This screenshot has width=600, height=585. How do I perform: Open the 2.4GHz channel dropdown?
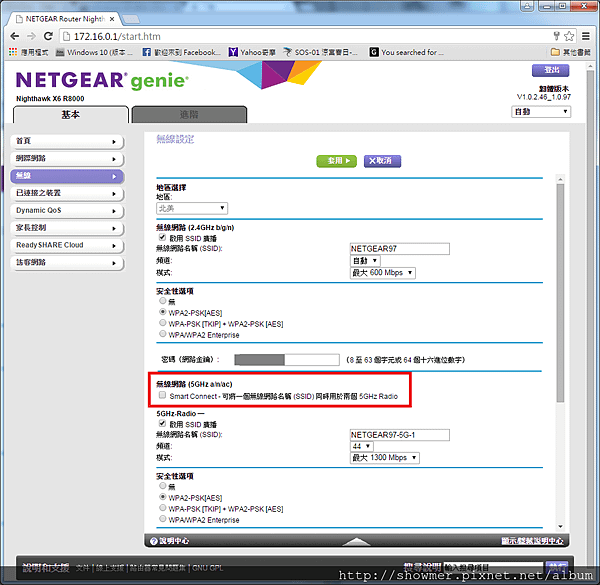[x=365, y=261]
